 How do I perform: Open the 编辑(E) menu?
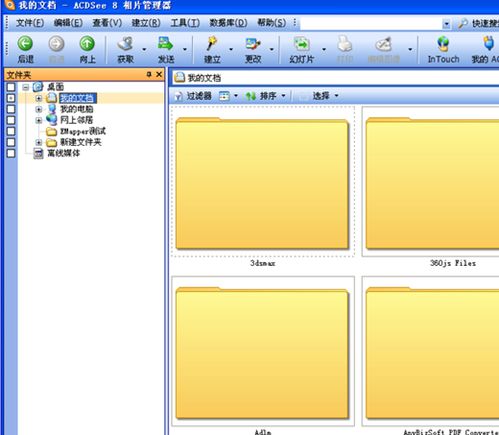(x=68, y=23)
